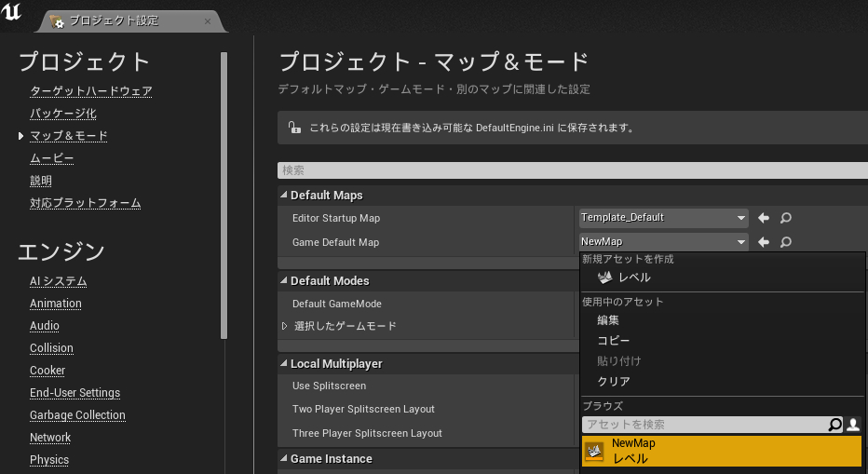Open ムービー settings

click(x=51, y=158)
